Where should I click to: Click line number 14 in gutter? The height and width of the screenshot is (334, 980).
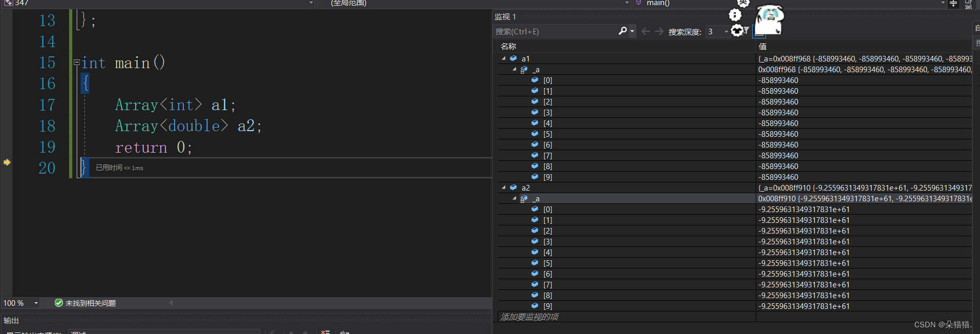[x=47, y=41]
